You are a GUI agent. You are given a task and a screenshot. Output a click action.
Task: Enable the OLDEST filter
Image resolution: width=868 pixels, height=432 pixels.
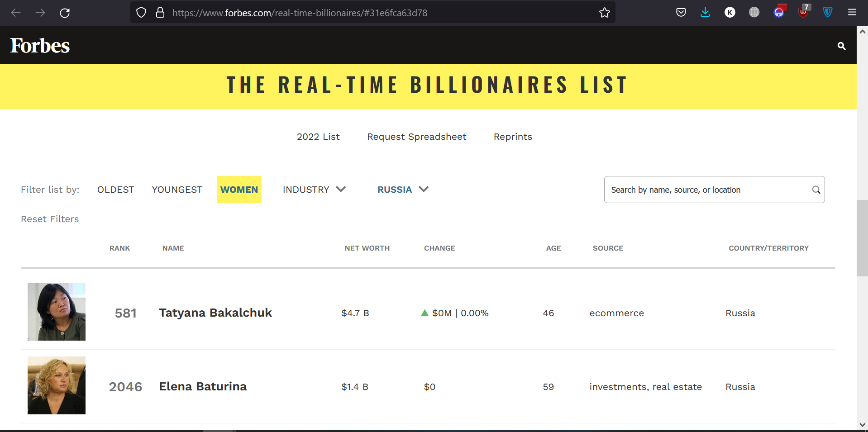[115, 190]
